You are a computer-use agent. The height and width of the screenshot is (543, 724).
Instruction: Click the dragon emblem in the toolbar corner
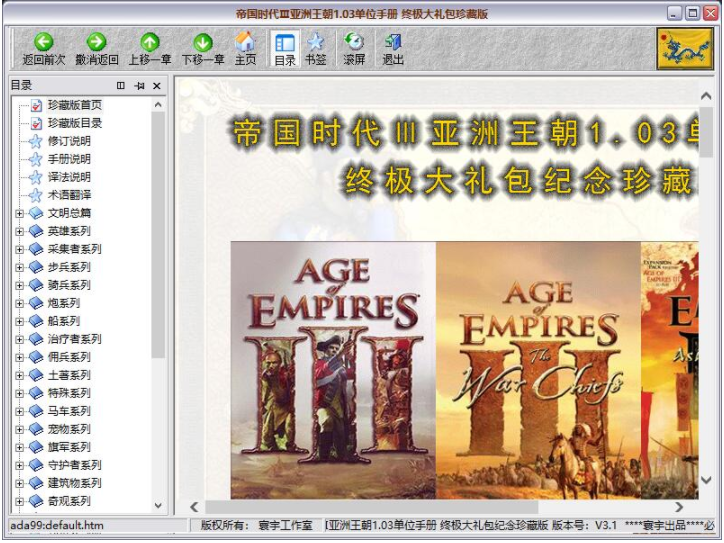[x=685, y=48]
